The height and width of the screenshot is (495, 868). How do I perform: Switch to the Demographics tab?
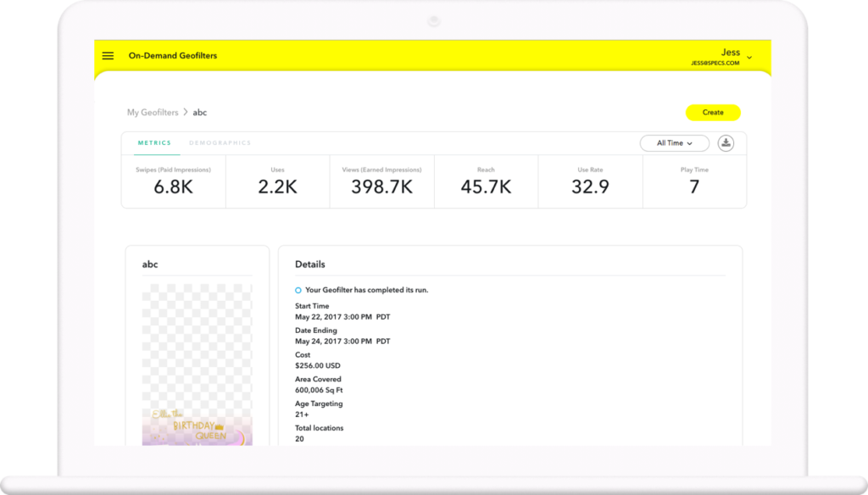pos(220,142)
